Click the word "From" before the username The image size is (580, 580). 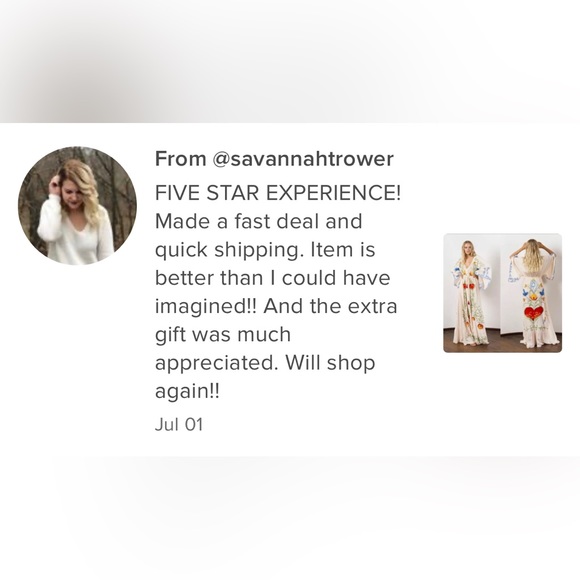[181, 159]
